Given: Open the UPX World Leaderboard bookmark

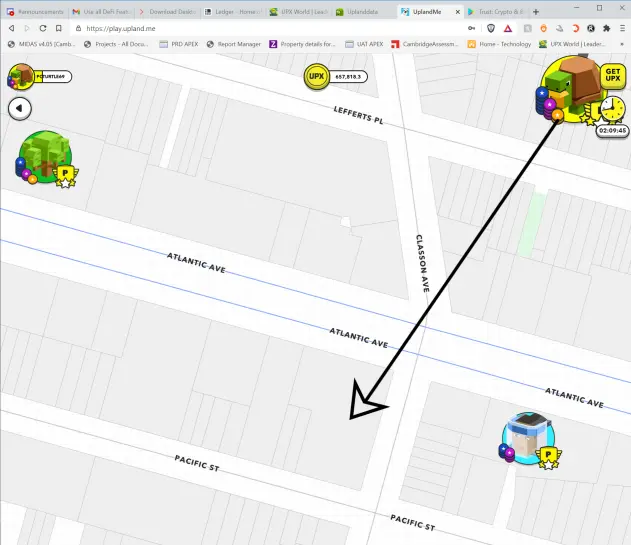Looking at the screenshot, I should click(x=572, y=44).
